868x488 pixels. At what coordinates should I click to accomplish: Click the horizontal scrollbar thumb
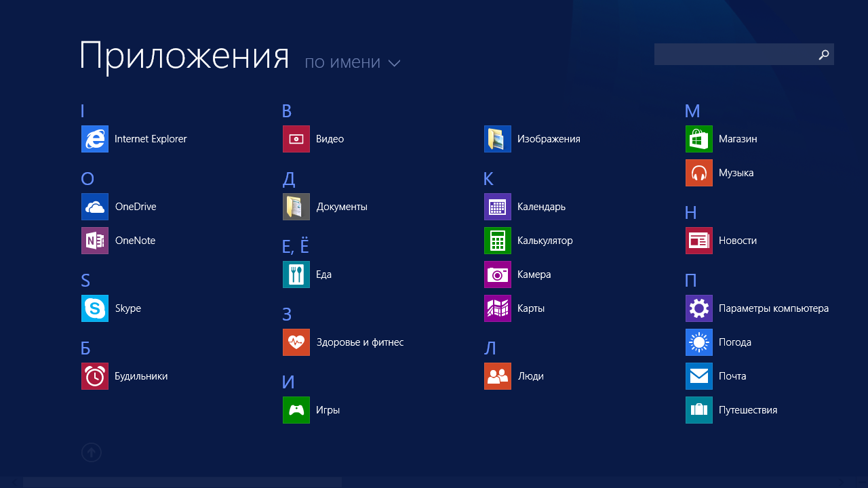(182, 482)
